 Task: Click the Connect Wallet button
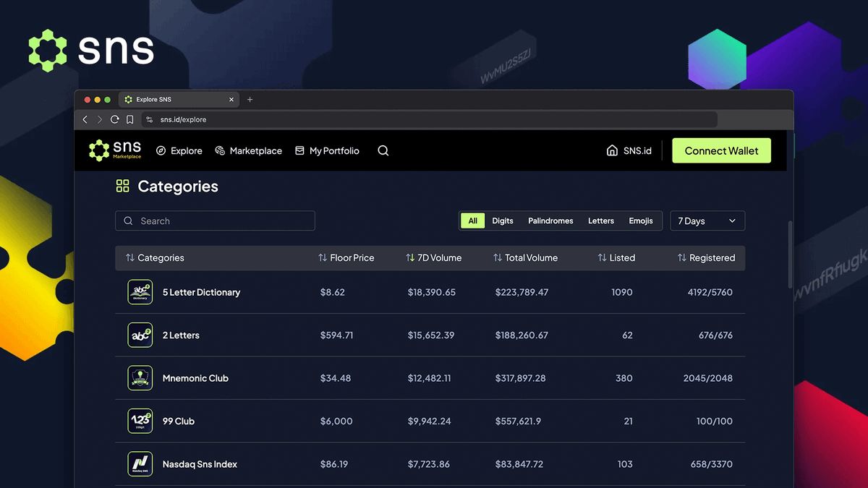point(721,151)
